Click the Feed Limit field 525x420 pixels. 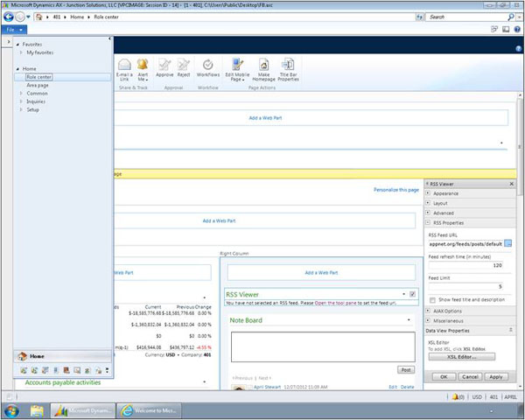click(x=465, y=287)
